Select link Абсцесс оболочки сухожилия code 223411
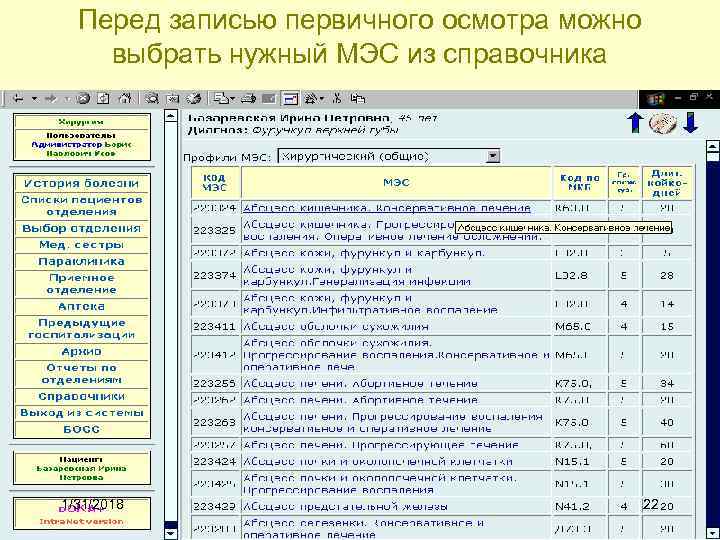This screenshot has height=540, width=720. (335, 326)
